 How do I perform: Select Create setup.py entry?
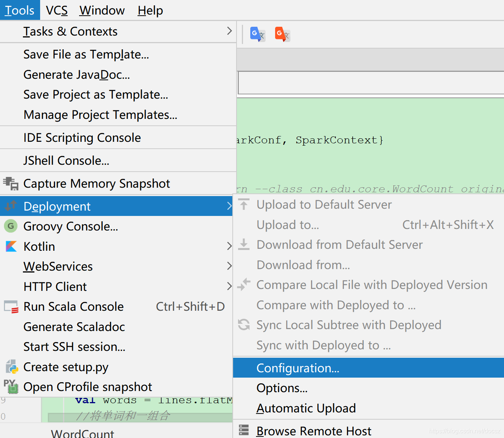point(116,367)
